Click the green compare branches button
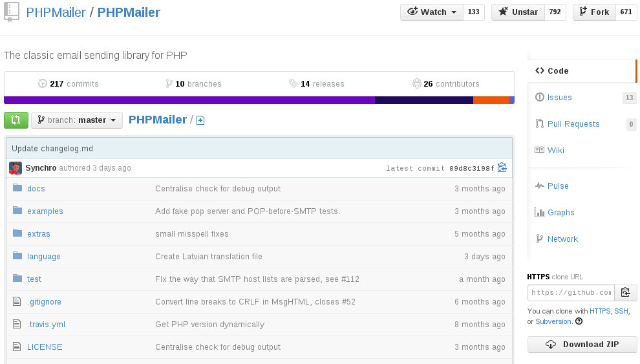Image resolution: width=640 pixels, height=364 pixels. (16, 120)
